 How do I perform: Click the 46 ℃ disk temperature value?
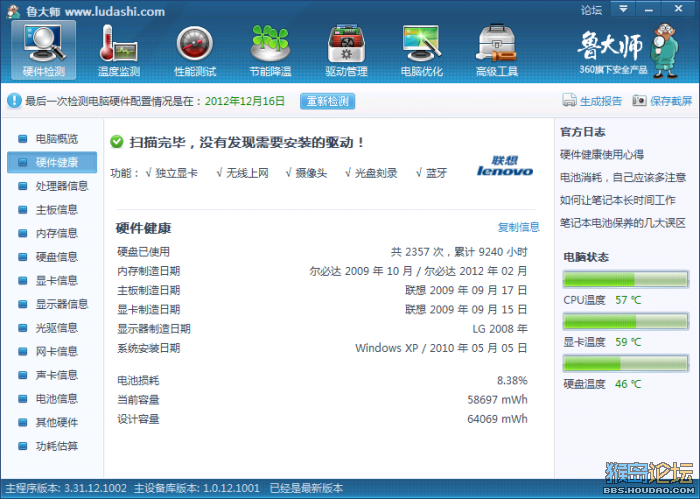[x=628, y=384]
